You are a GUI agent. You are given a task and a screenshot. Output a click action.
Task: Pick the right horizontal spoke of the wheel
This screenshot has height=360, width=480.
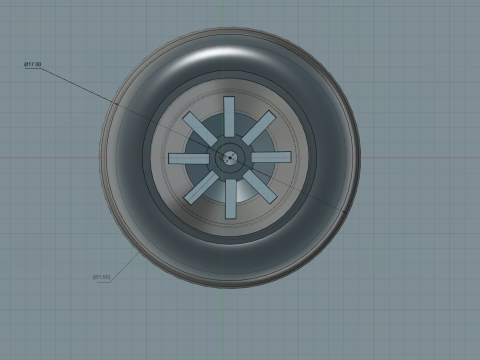point(271,157)
